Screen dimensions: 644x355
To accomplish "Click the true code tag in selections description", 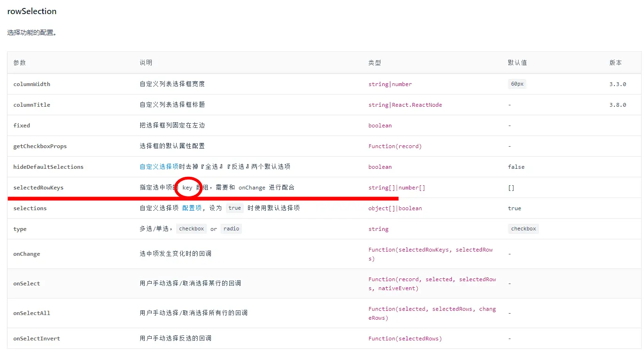I will pos(234,208).
